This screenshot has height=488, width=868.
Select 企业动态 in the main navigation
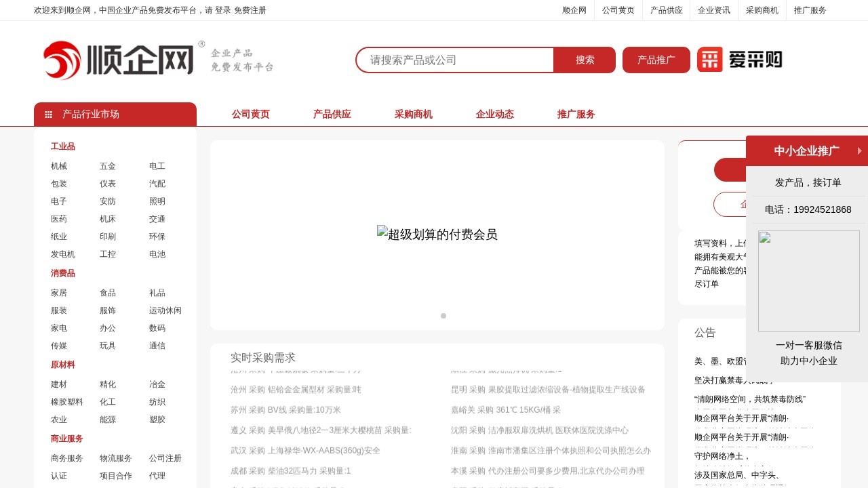(x=494, y=114)
